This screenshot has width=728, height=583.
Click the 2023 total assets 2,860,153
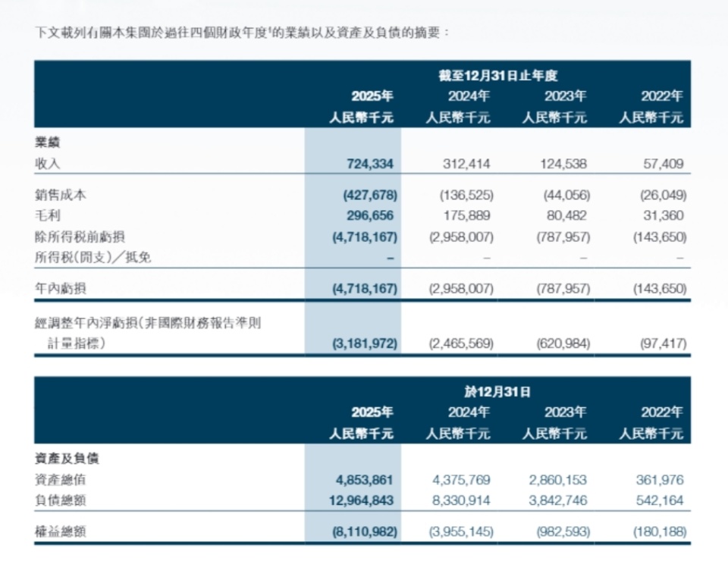click(558, 480)
